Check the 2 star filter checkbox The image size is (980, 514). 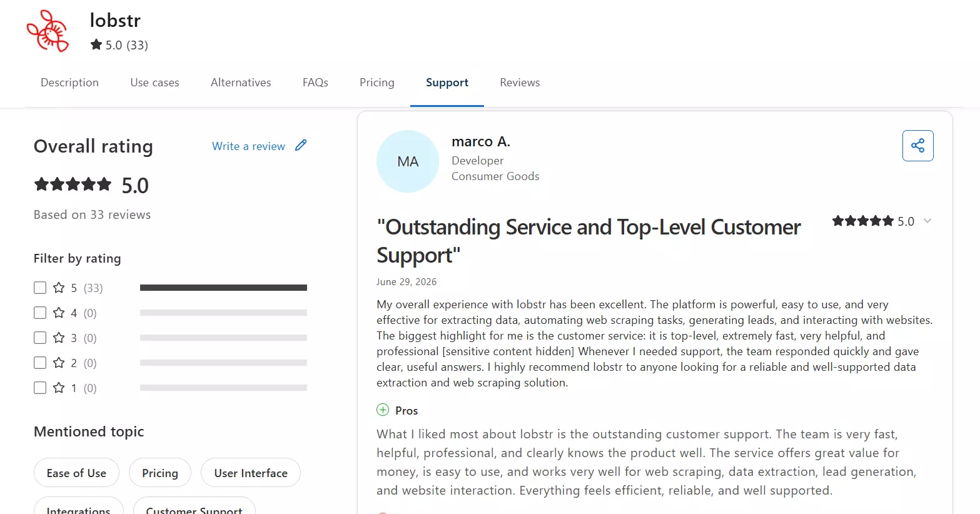(40, 363)
